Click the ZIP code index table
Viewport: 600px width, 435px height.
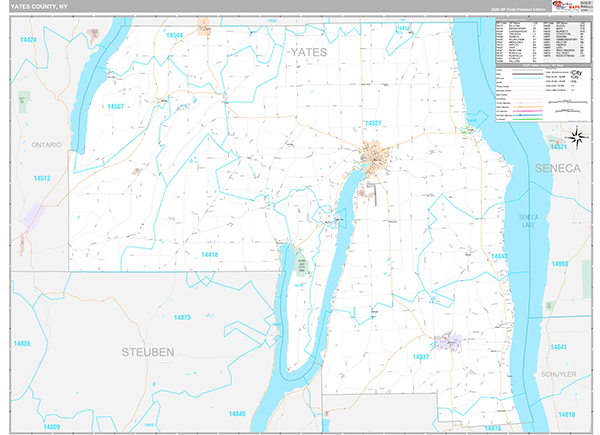[543, 42]
